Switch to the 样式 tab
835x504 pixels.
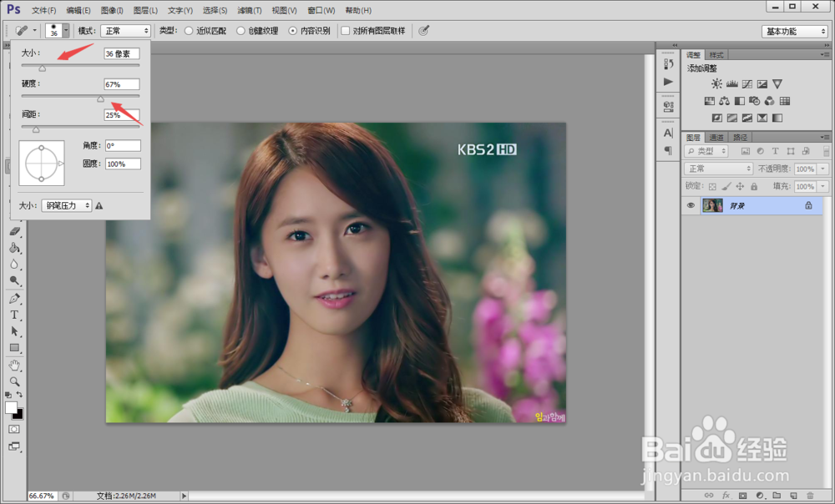[x=716, y=55]
